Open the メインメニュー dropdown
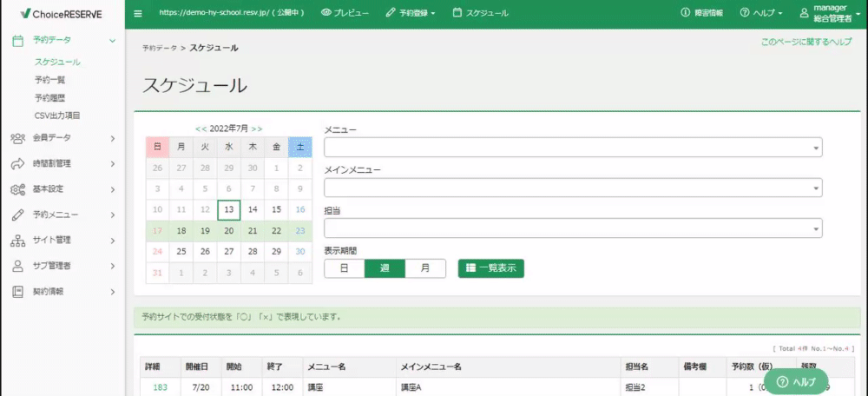The height and width of the screenshot is (396, 868). 573,188
